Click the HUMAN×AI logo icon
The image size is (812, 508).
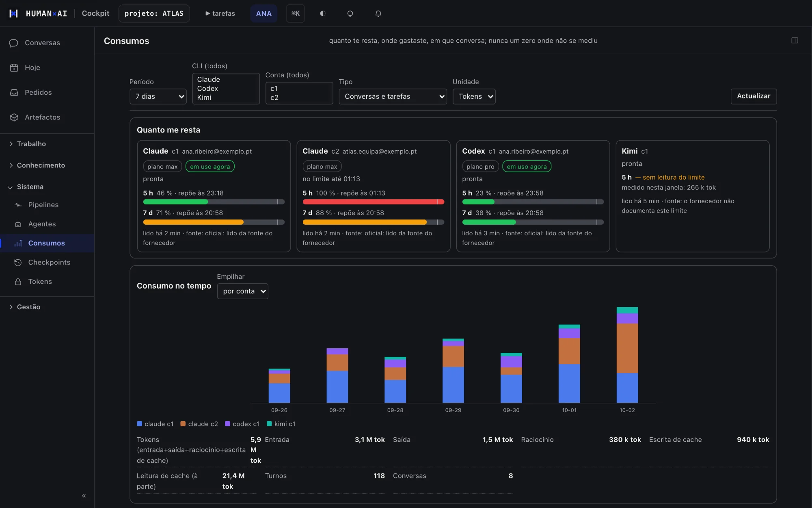tap(13, 13)
